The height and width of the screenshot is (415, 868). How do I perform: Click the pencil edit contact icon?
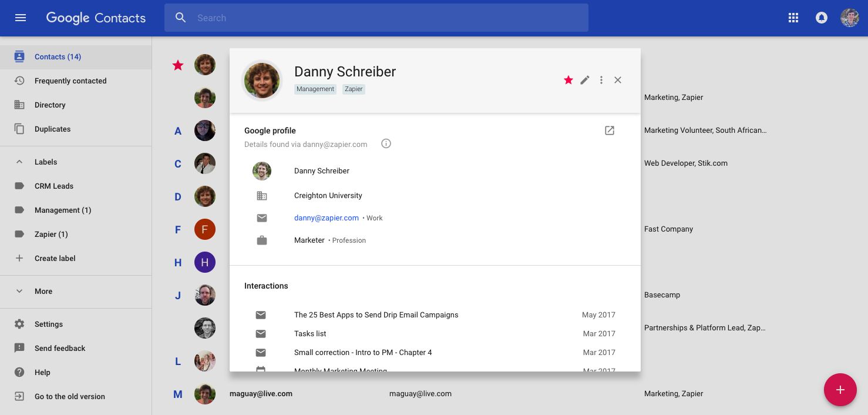pos(585,80)
